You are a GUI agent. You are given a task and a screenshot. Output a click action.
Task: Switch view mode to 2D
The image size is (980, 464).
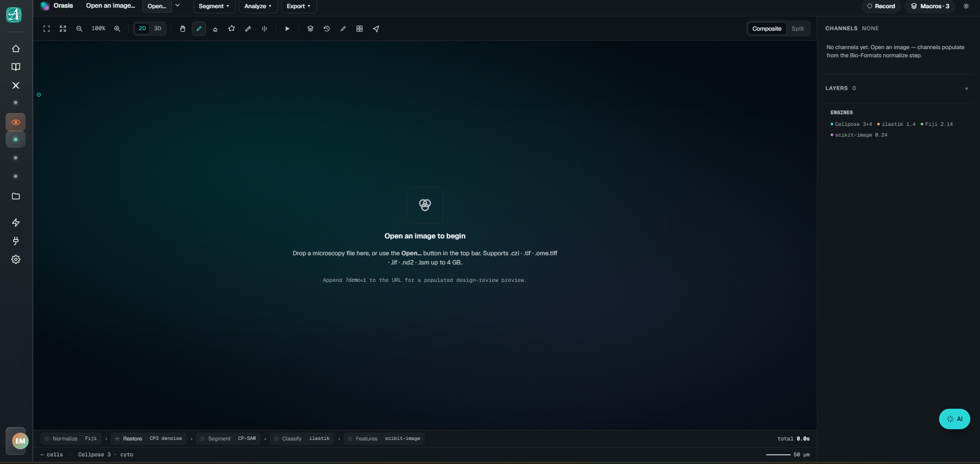(142, 29)
